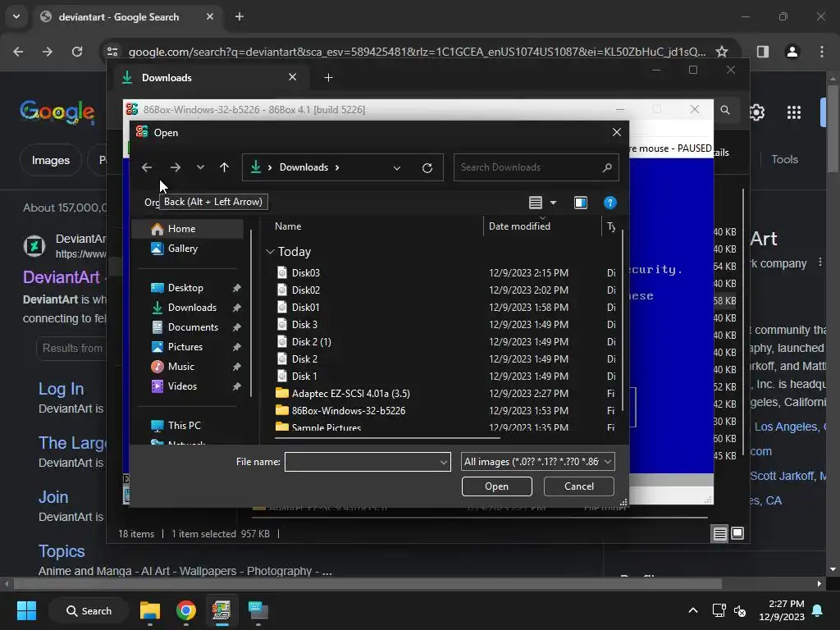The width and height of the screenshot is (840, 630).
Task: Open the Windows Start menu
Action: click(26, 610)
